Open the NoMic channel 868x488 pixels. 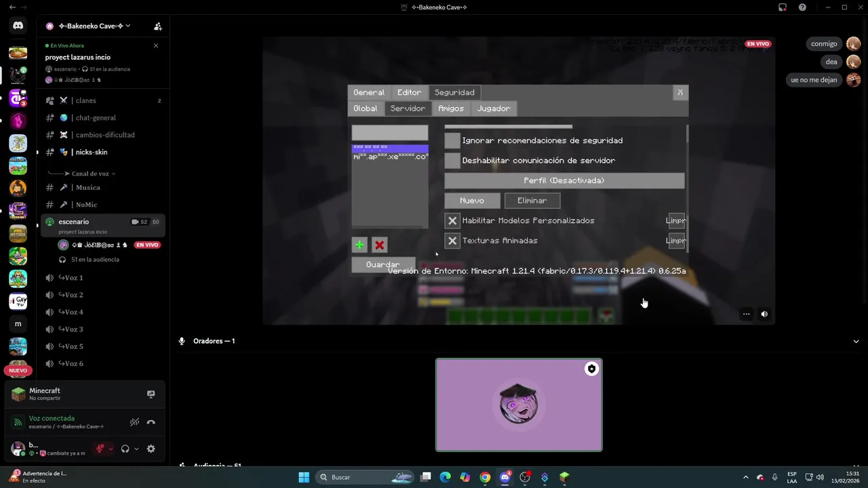pos(103,205)
